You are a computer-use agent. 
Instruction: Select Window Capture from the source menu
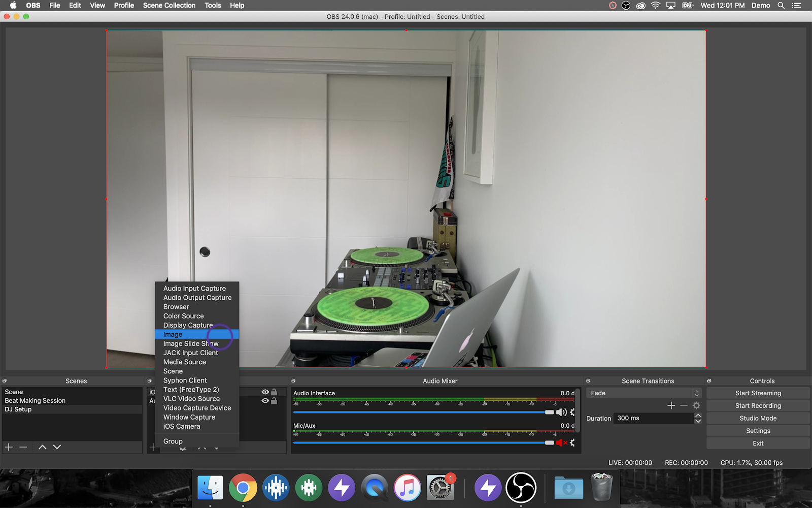(x=197, y=417)
